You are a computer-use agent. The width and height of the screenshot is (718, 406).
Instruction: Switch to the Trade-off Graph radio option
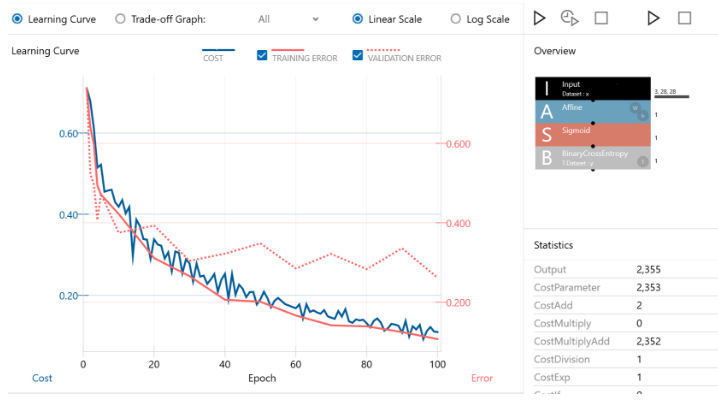[x=121, y=19]
